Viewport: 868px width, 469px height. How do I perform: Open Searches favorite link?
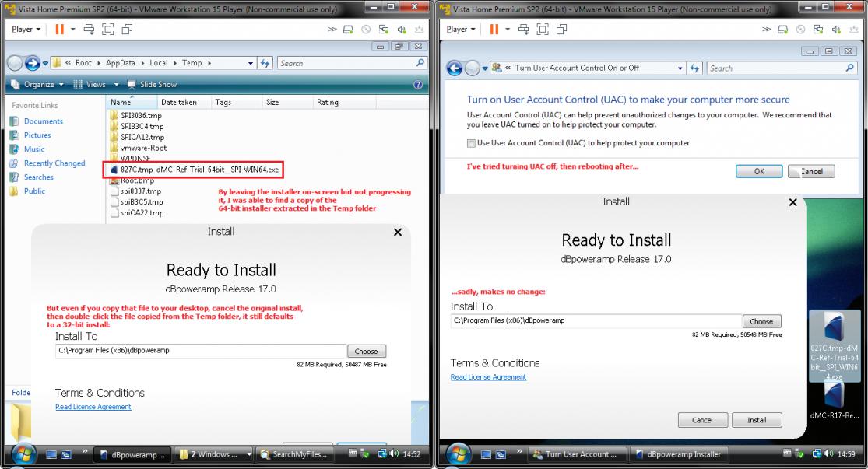point(38,177)
